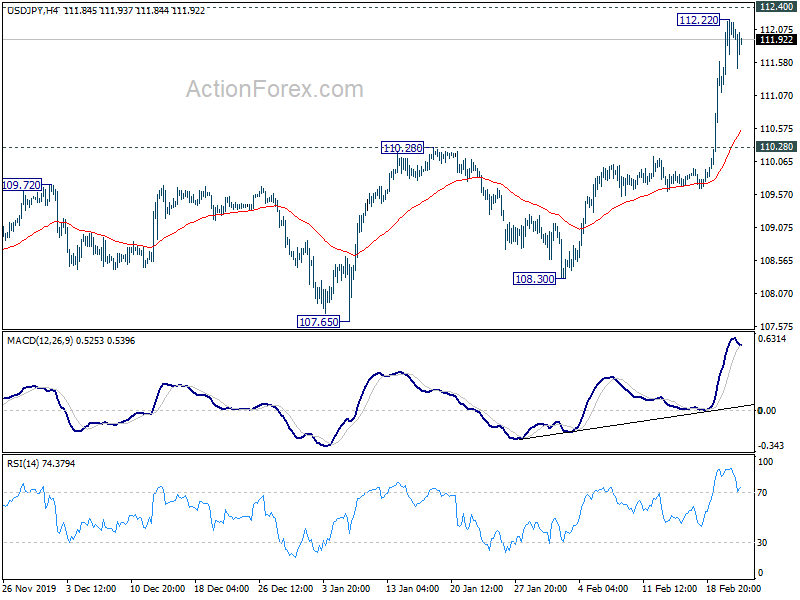Click the 18 Dec 04:00 time axis label
The width and height of the screenshot is (800, 600).
221,588
